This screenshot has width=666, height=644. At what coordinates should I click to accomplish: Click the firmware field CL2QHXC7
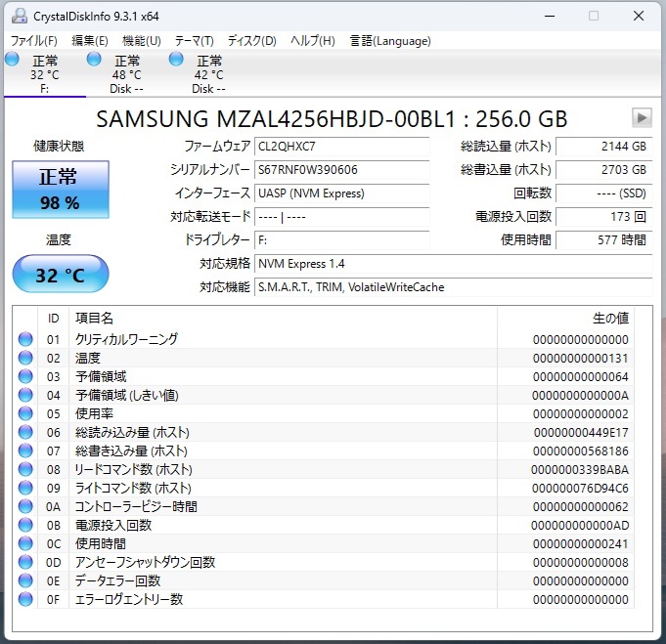click(341, 147)
